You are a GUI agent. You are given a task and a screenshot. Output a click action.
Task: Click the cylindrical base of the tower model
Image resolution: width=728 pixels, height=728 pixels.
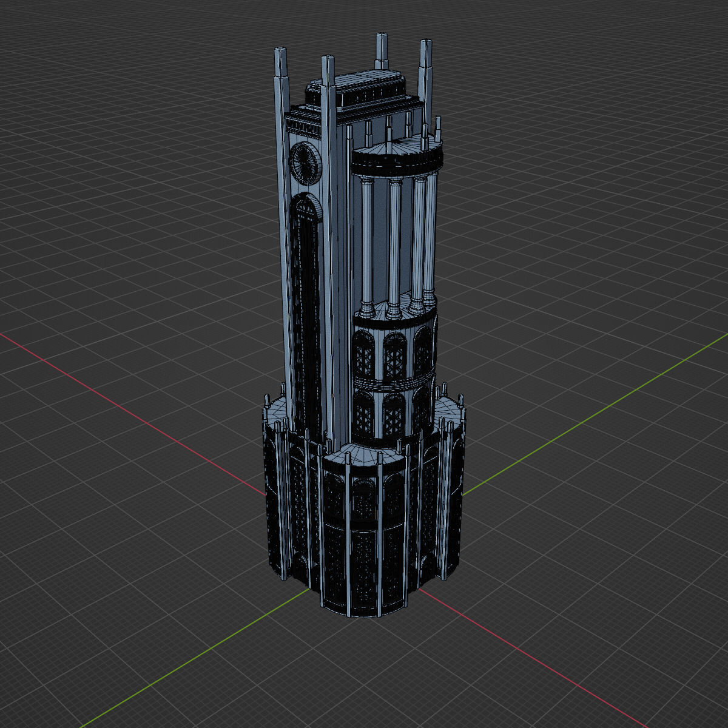point(363,500)
